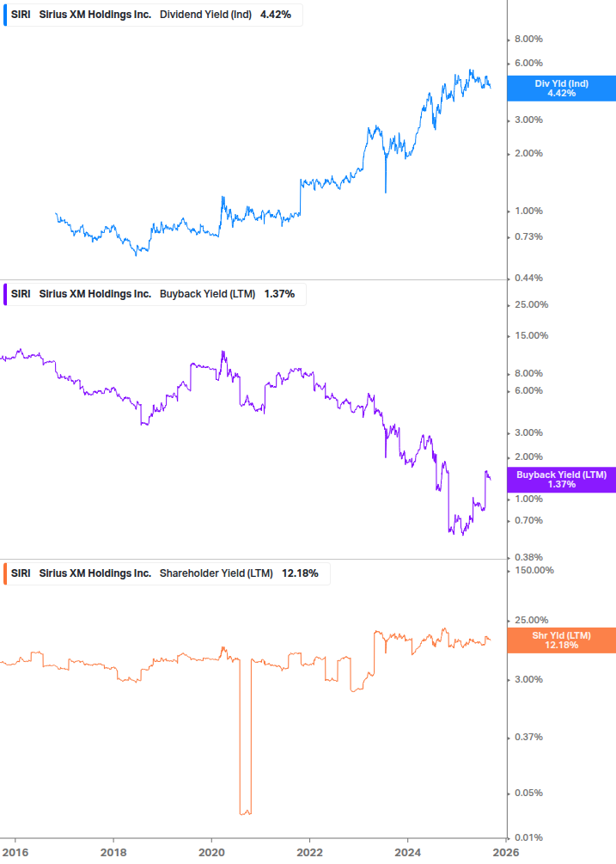Click the orange Shr Yld 12.18% tag
Screen dimensions: 616x864
(x=562, y=640)
